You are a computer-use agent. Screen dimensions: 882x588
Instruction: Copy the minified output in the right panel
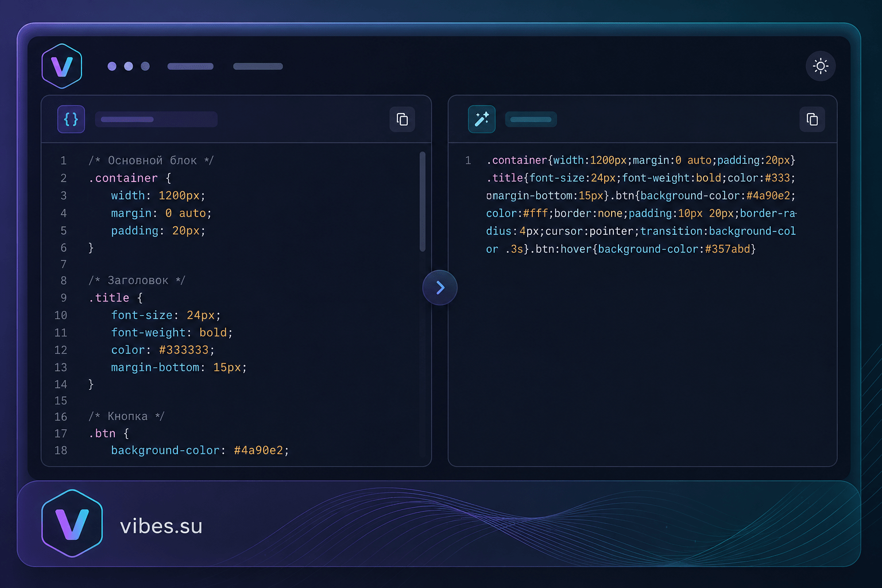(x=812, y=119)
